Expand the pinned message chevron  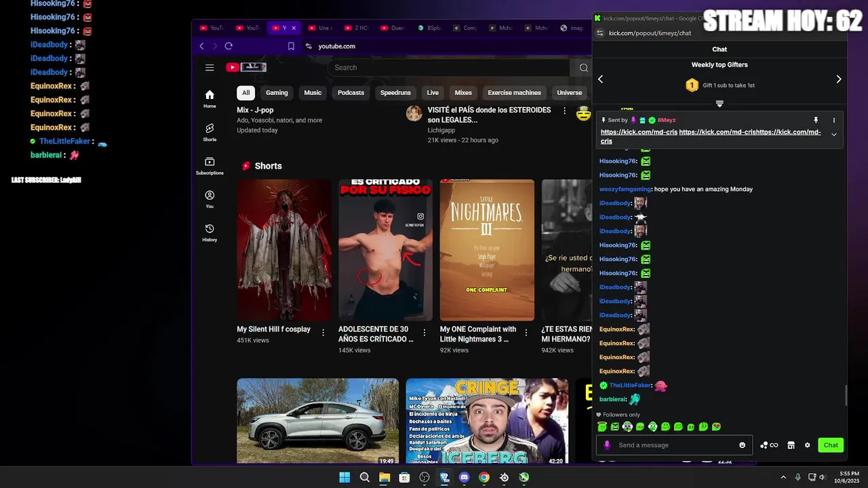834,134
